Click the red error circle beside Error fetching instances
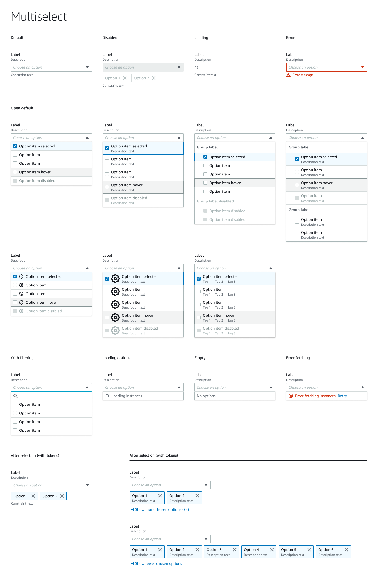The width and height of the screenshot is (378, 588). tap(291, 396)
